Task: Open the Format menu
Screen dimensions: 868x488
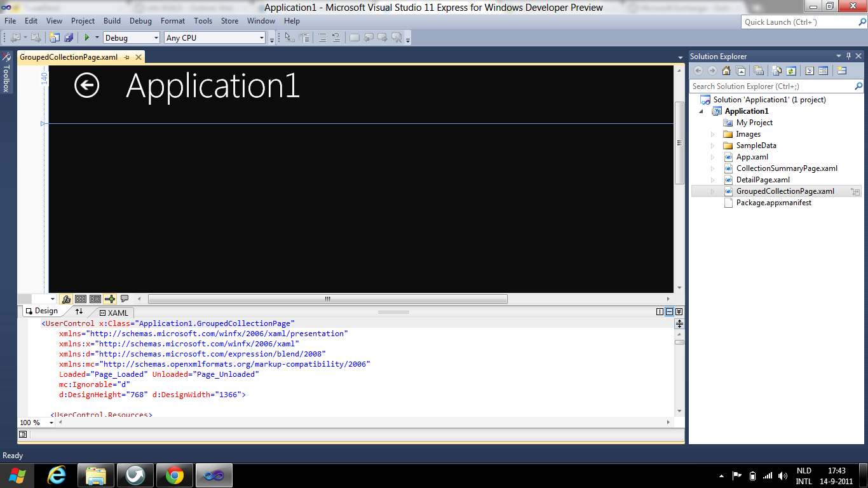Action: pyautogui.click(x=173, y=21)
